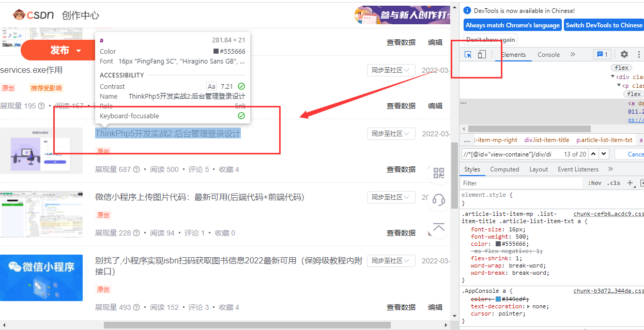Open the issues counter badge showing 1
Viewport: 644px width, 330px height.
pyautogui.click(x=603, y=54)
